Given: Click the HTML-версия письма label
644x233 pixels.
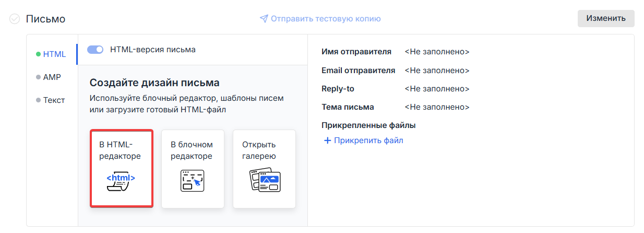Looking at the screenshot, I should 153,50.
